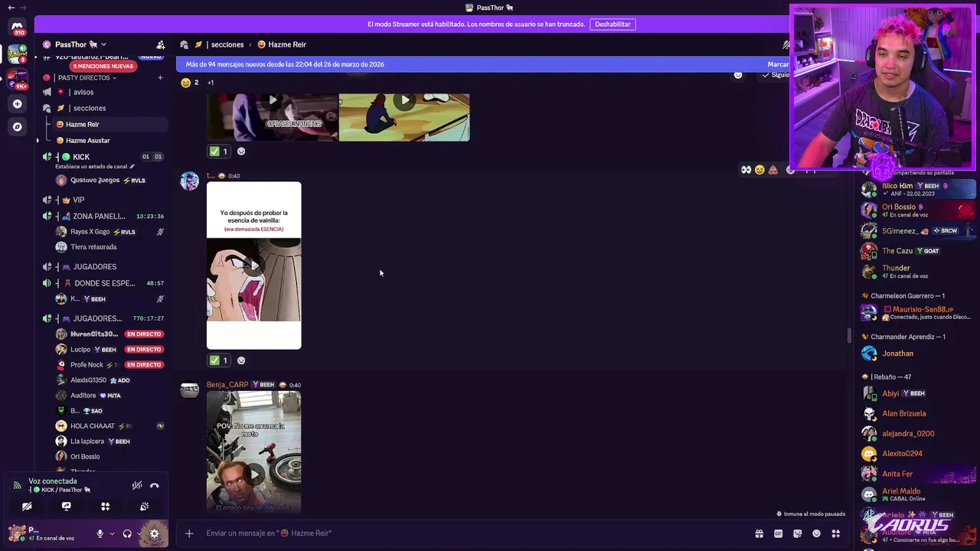980x551 pixels.
Task: React with poop emoji on hovered message
Action: 773,170
